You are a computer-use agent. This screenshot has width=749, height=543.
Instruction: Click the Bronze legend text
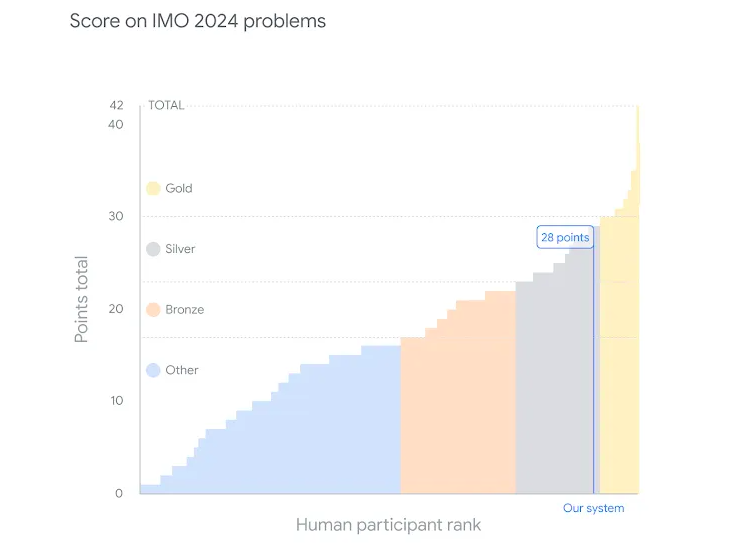pyautogui.click(x=185, y=309)
